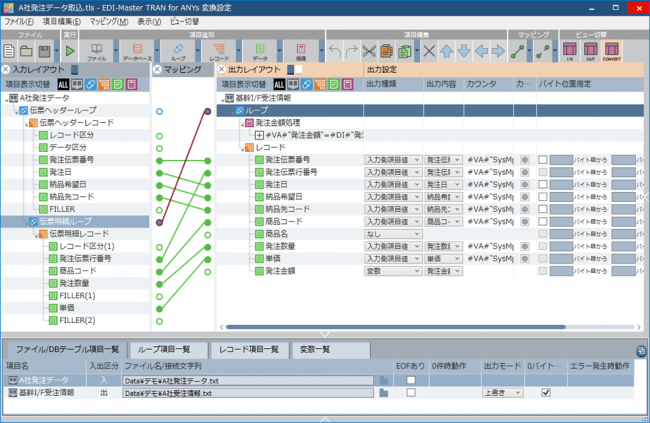Click the horizontal scrollbar of the output layout
This screenshot has height=423, width=650.
tap(396, 327)
